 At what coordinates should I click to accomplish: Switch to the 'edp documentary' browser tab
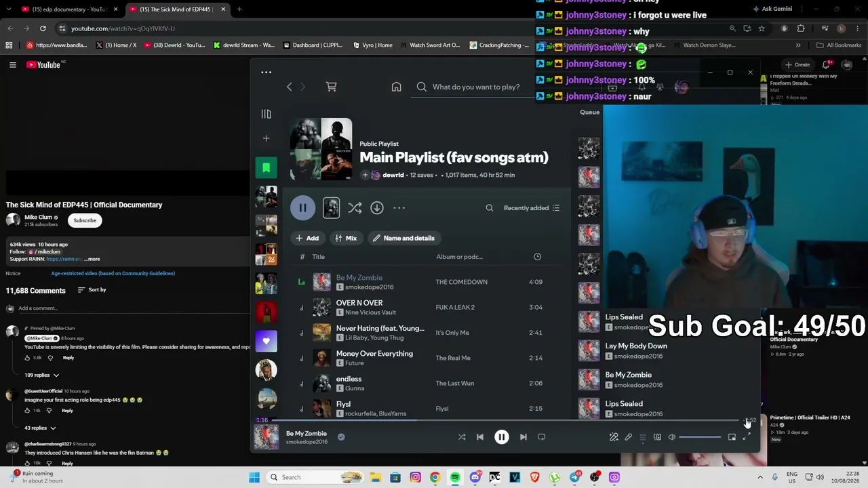70,9
